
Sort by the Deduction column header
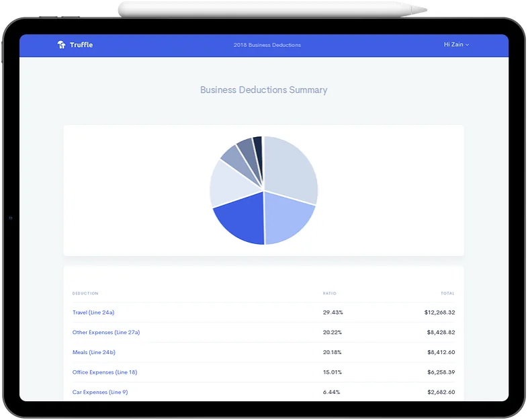(x=85, y=294)
